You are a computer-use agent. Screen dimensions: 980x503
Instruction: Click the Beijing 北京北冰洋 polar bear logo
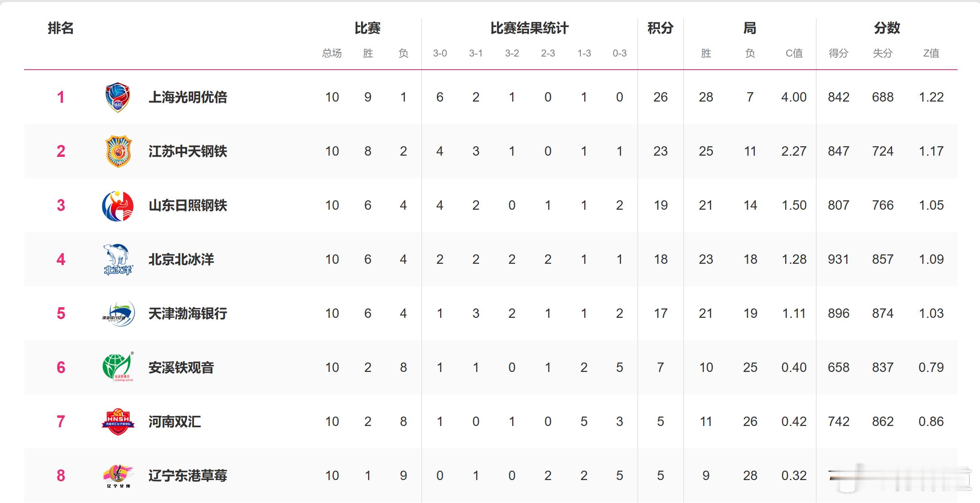click(118, 259)
